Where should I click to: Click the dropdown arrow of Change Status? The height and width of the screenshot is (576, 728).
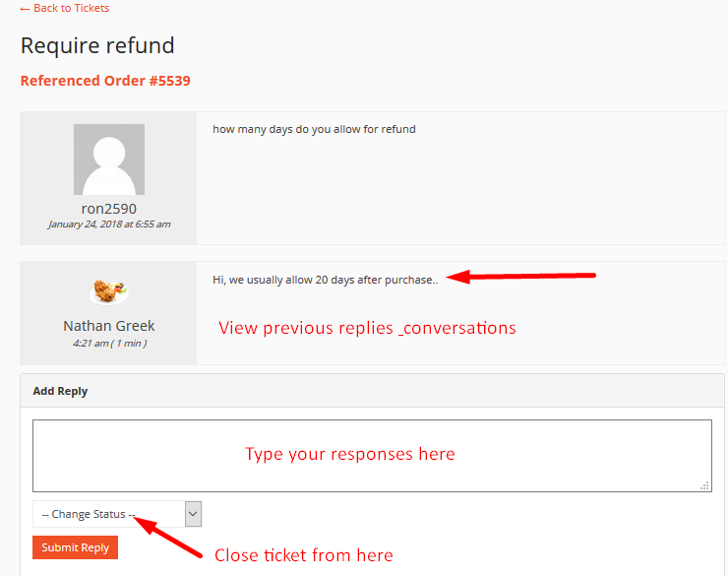point(193,514)
